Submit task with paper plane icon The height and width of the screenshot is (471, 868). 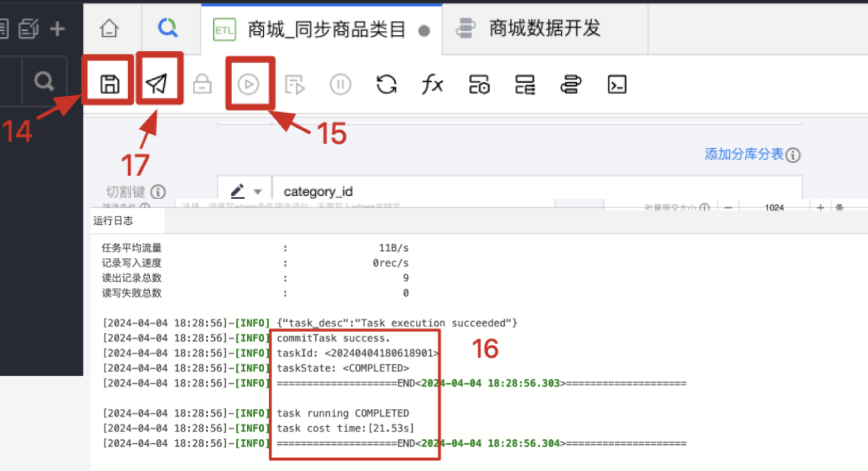coord(157,84)
